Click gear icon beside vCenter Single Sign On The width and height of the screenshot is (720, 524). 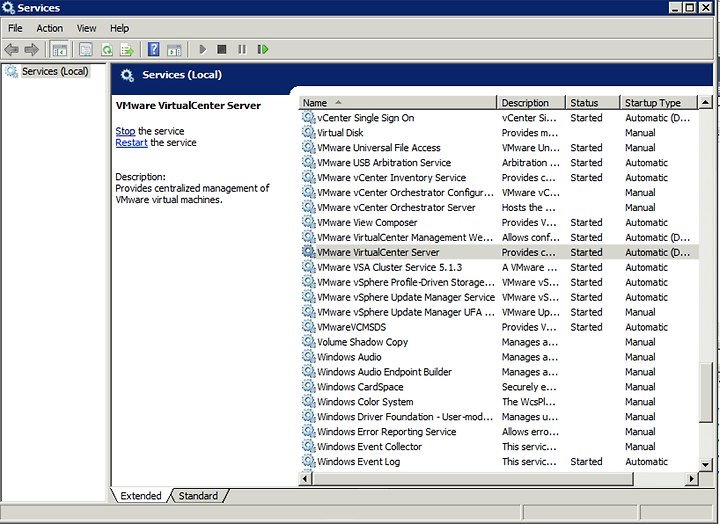309,118
